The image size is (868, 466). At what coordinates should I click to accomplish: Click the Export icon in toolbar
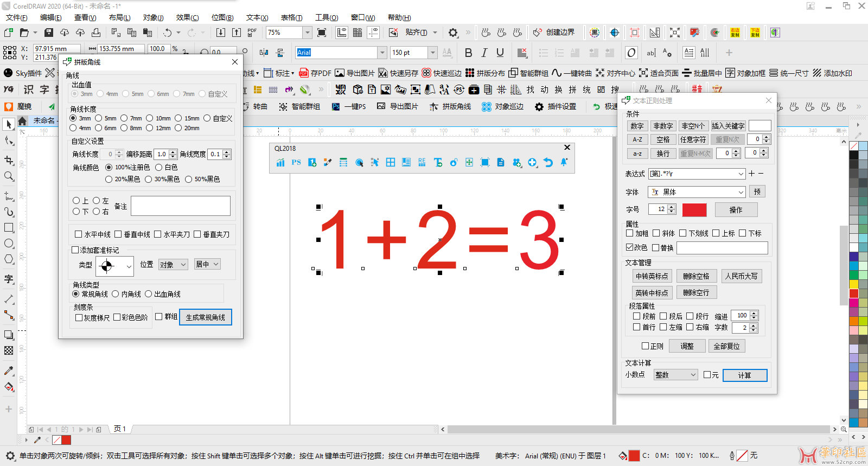coord(237,33)
